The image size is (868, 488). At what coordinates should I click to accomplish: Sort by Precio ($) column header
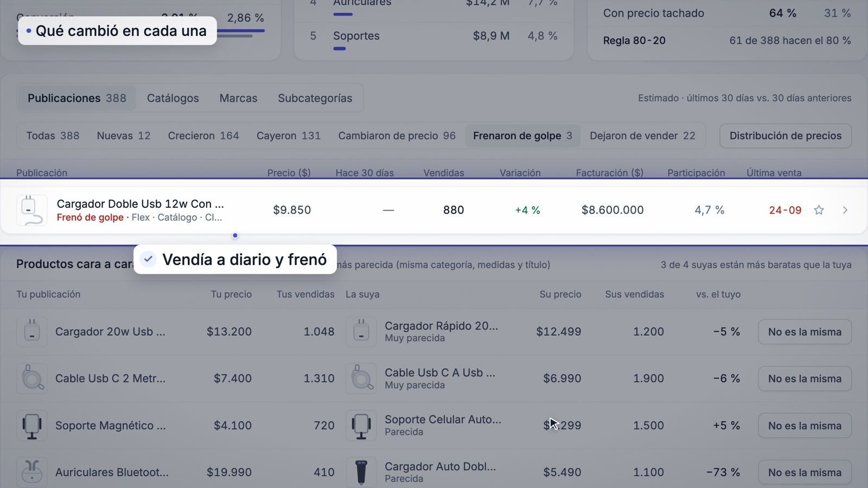coord(289,173)
